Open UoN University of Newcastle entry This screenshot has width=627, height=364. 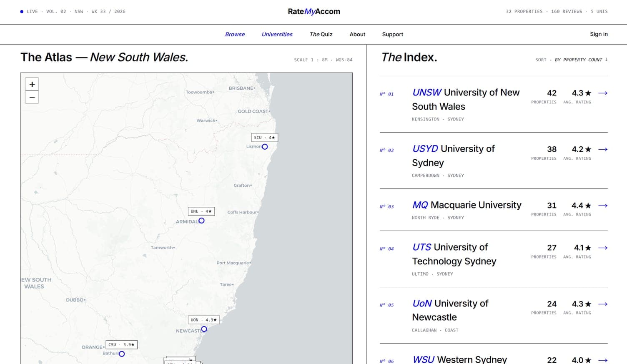pos(450,310)
